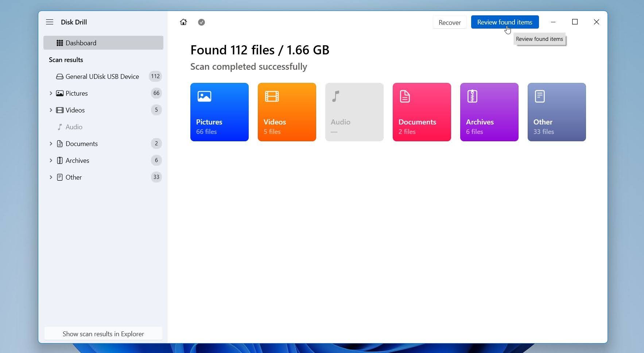Open the hamburger menu next to Disk Drill

(x=50, y=22)
